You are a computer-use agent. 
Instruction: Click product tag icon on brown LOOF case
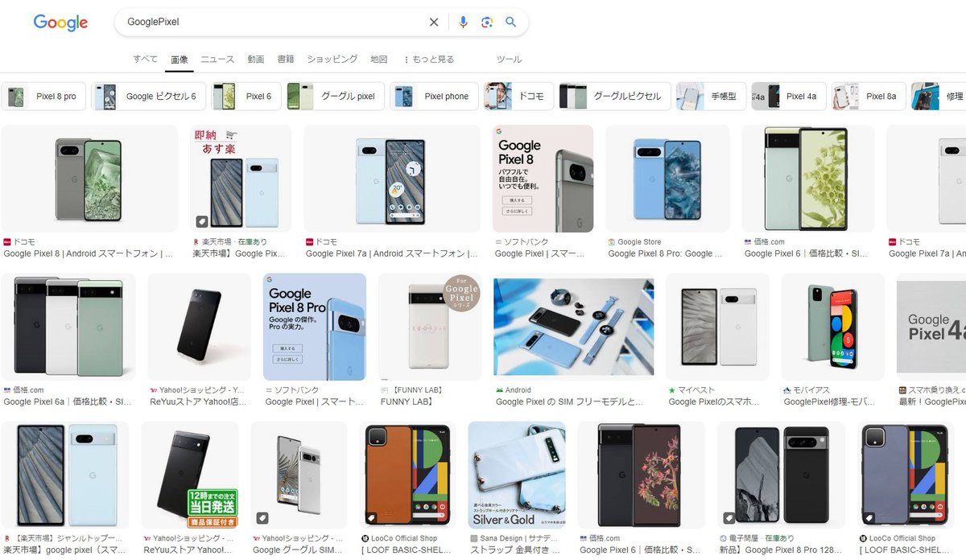tap(369, 517)
